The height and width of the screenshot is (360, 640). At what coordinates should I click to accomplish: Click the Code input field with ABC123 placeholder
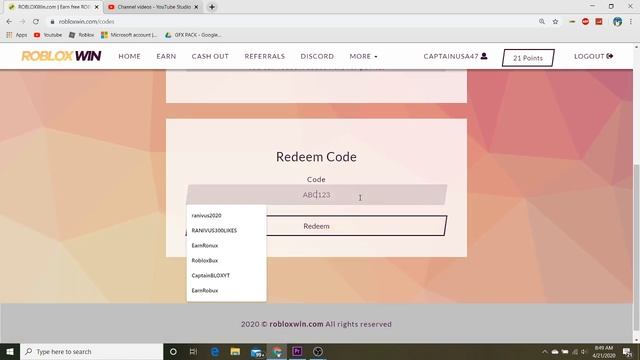tap(316, 195)
